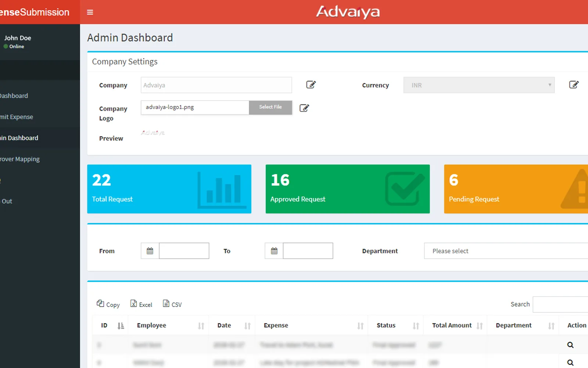Edit the Currency setting
588x368 pixels.
click(574, 85)
